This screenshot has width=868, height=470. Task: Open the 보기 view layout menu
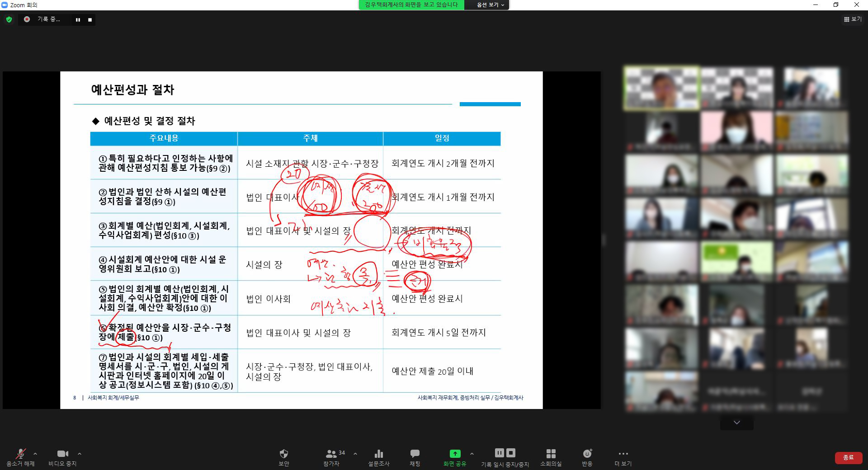point(853,19)
